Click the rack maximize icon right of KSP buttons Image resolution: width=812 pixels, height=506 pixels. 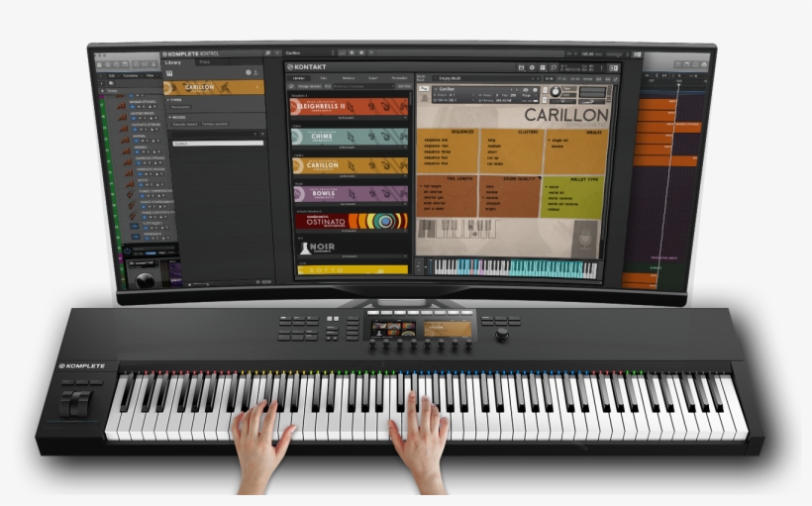click(615, 79)
